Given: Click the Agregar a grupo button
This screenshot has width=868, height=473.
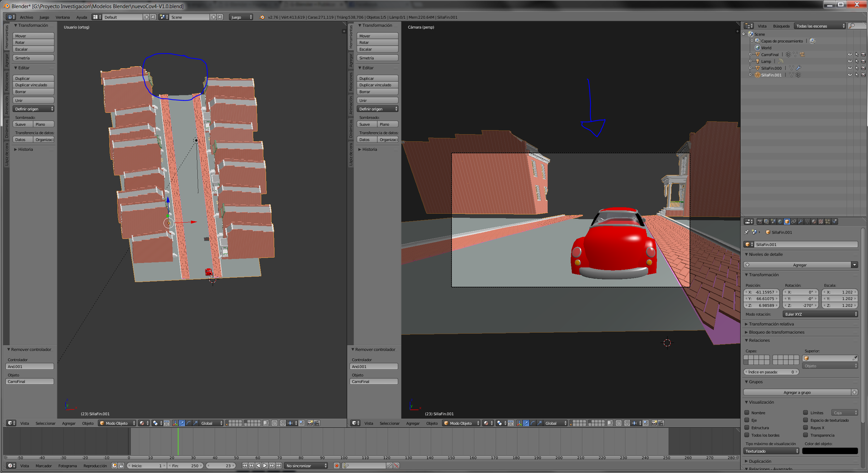Looking at the screenshot, I should [797, 392].
